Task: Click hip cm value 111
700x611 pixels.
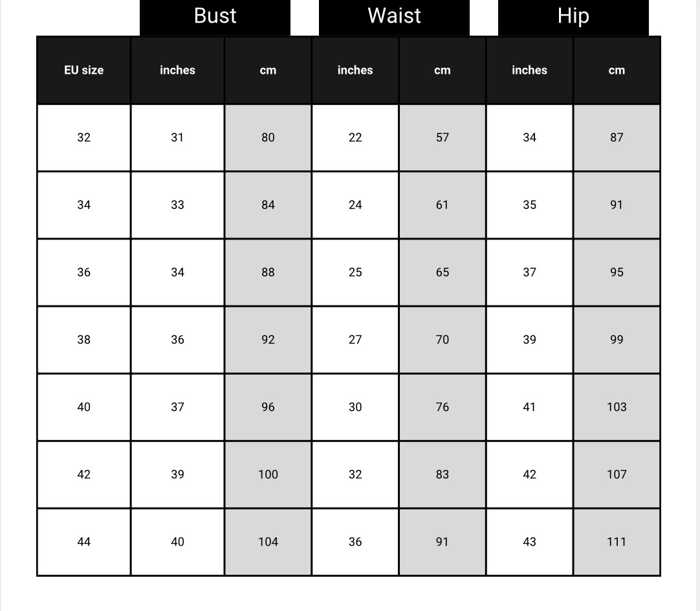Action: [617, 542]
